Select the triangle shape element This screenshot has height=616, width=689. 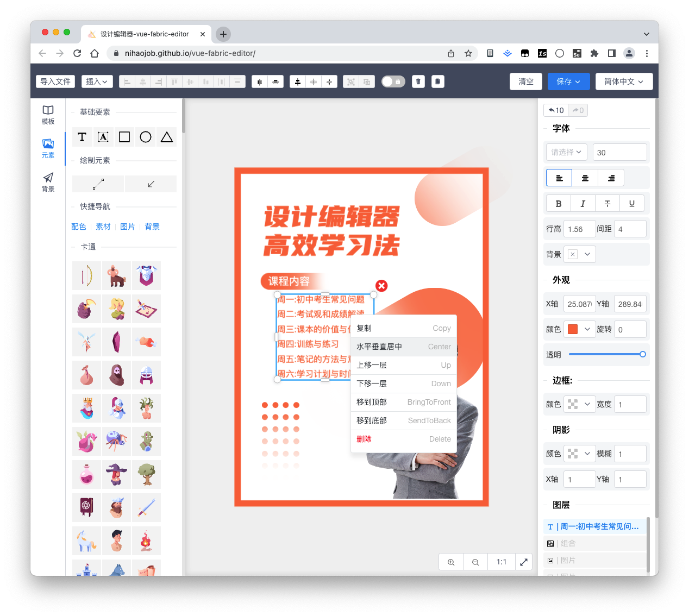pos(166,137)
